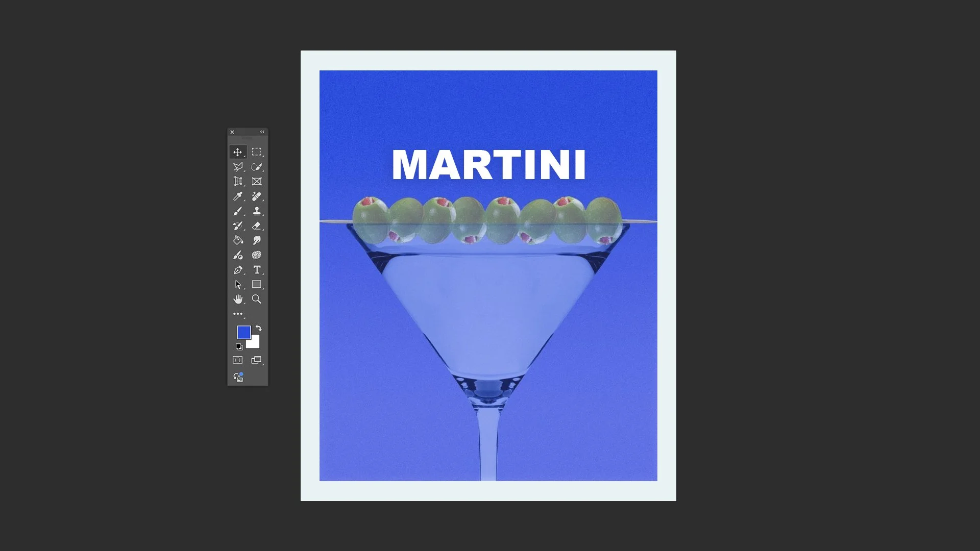Select the Eraser tool
The height and width of the screenshot is (551, 980).
(x=257, y=226)
